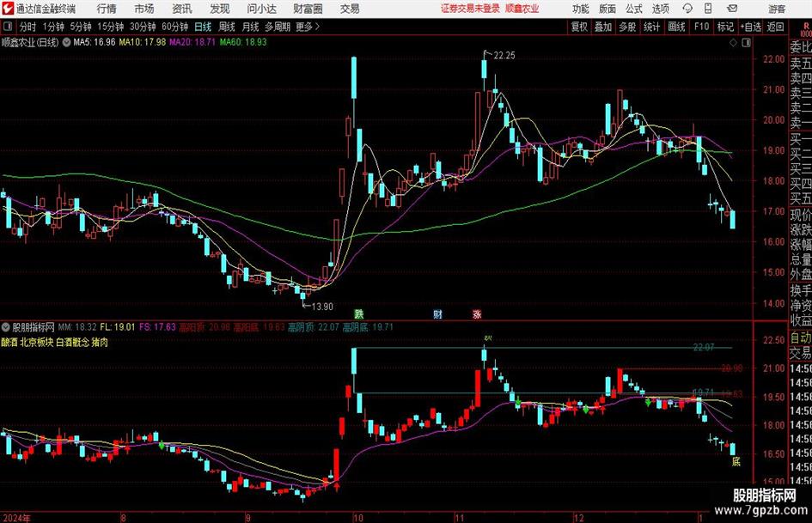Image resolution: width=812 pixels, height=523 pixels.
Task: Click the MA60: 18.93 indicator value
Action: [x=243, y=42]
